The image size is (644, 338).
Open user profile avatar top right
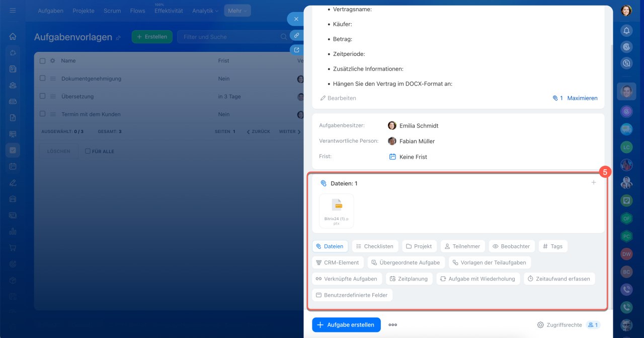[626, 11]
